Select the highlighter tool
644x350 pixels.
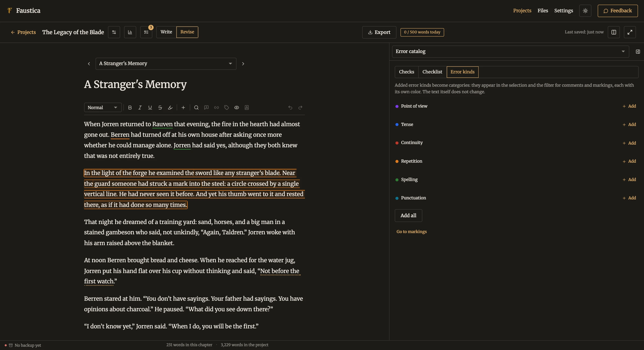170,108
